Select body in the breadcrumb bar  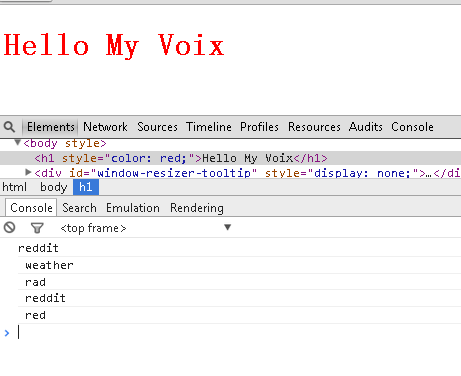click(54, 187)
